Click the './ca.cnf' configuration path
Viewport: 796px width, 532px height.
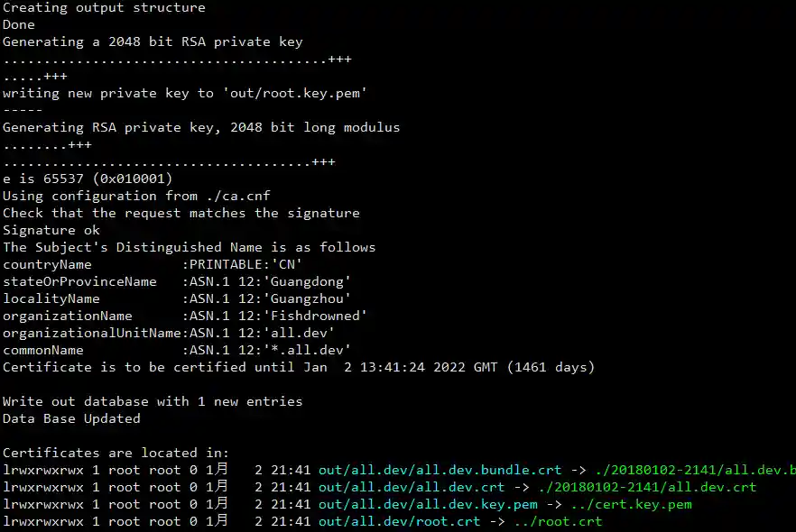point(238,197)
